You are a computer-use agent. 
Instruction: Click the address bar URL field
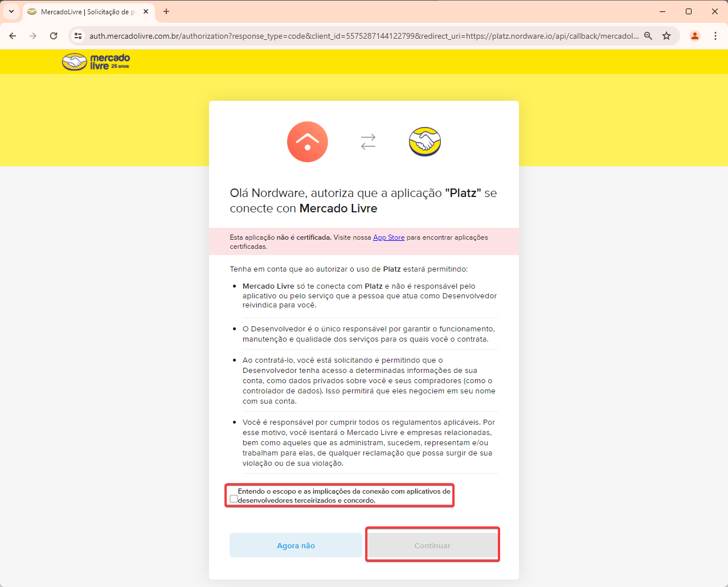tap(363, 36)
